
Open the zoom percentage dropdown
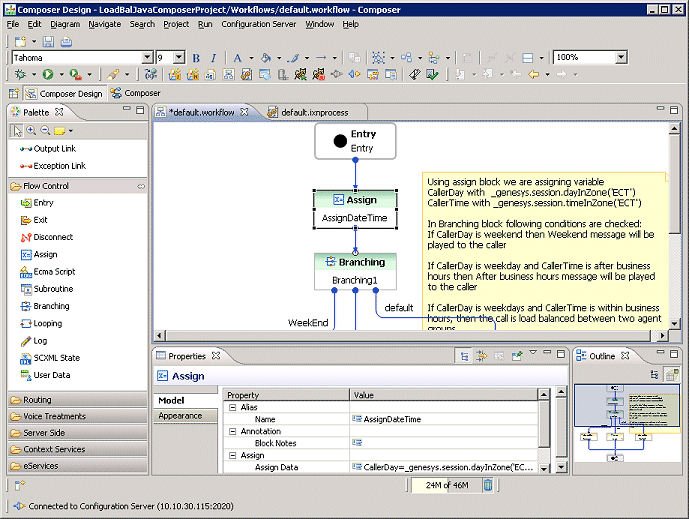[620, 57]
